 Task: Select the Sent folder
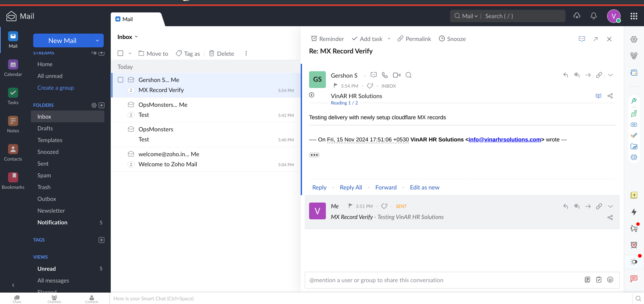43,164
